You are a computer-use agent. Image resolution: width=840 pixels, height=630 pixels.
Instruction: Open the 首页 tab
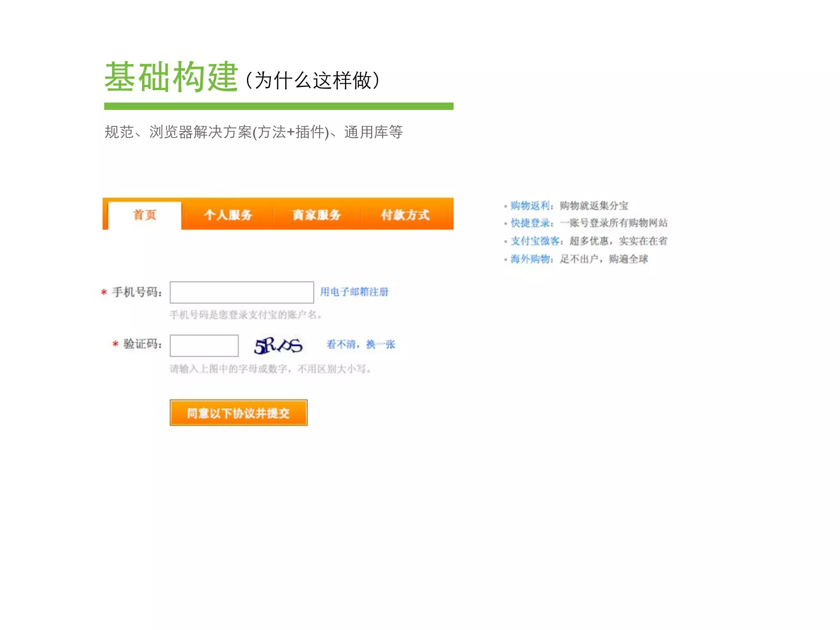[145, 215]
